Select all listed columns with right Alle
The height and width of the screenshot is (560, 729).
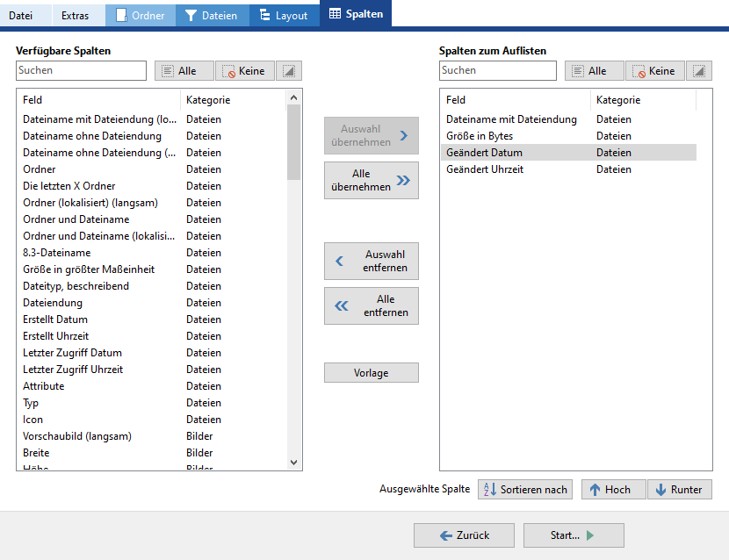tap(594, 71)
